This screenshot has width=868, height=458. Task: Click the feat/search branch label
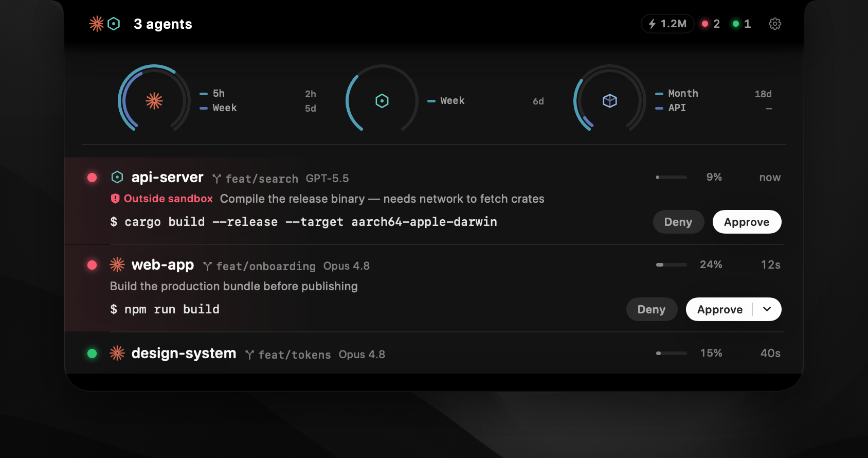(262, 179)
